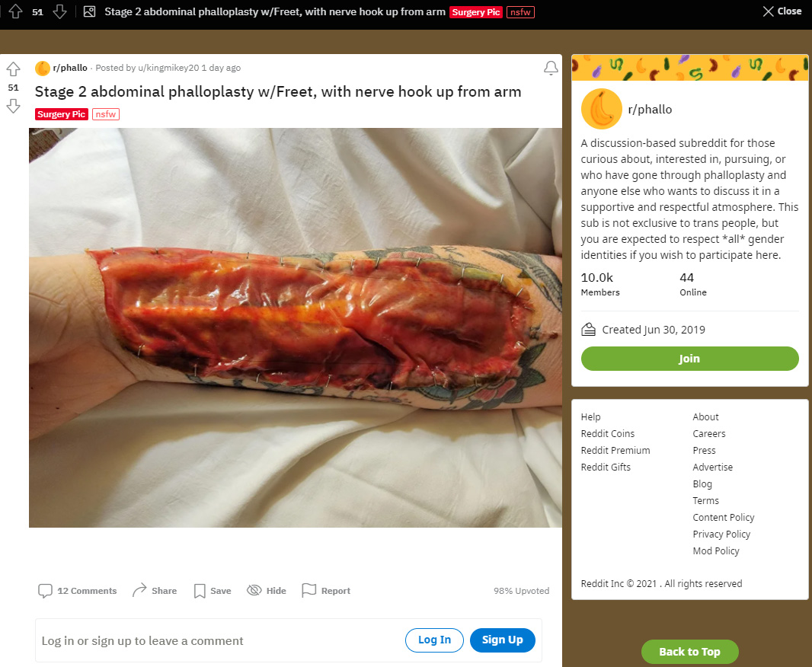Hide the post using the eye icon

(254, 590)
